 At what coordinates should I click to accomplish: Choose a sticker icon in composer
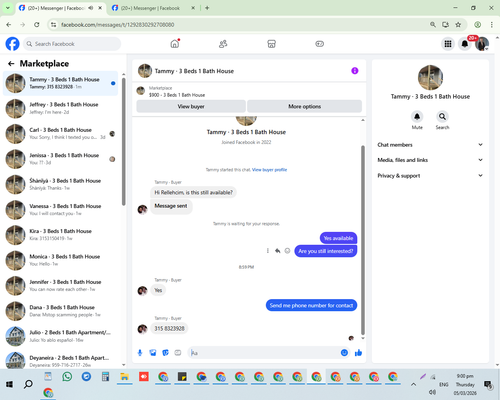click(x=165, y=353)
